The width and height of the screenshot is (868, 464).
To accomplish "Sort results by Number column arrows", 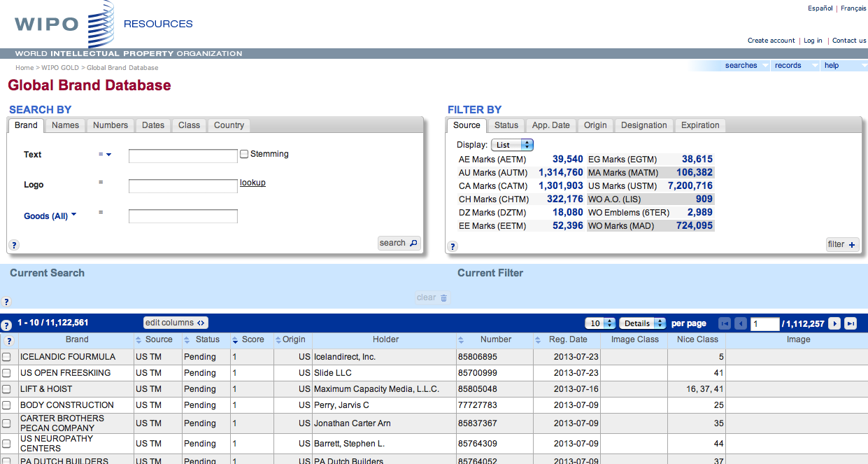I will pos(461,340).
